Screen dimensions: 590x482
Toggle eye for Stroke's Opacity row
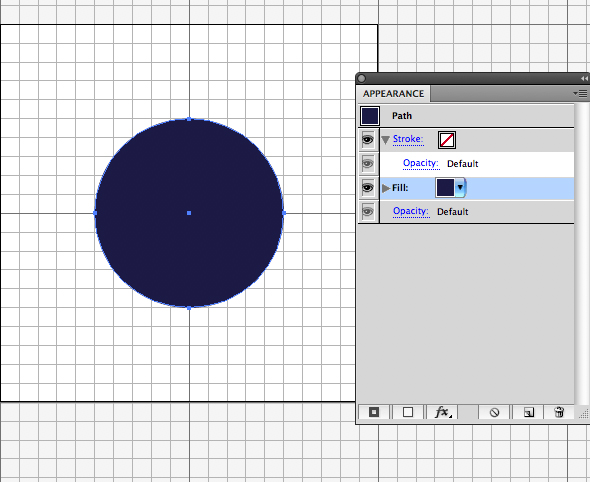pyautogui.click(x=368, y=164)
